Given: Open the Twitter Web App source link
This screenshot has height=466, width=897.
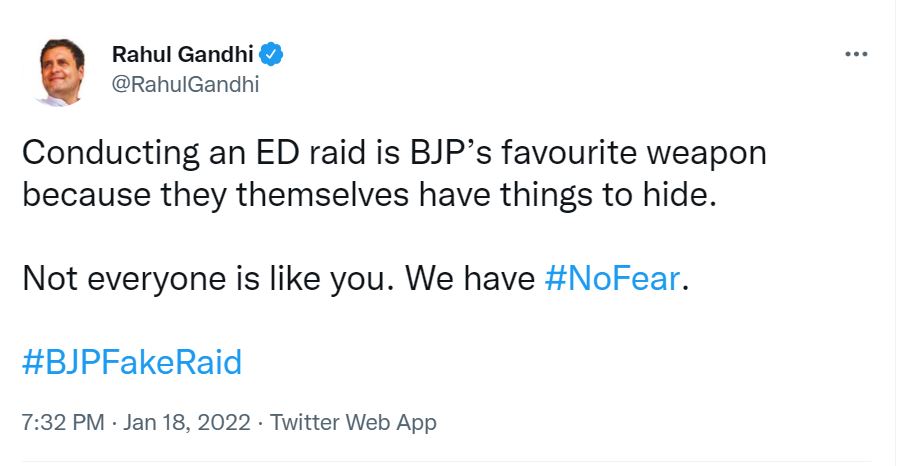Looking at the screenshot, I should pyautogui.click(x=353, y=422).
